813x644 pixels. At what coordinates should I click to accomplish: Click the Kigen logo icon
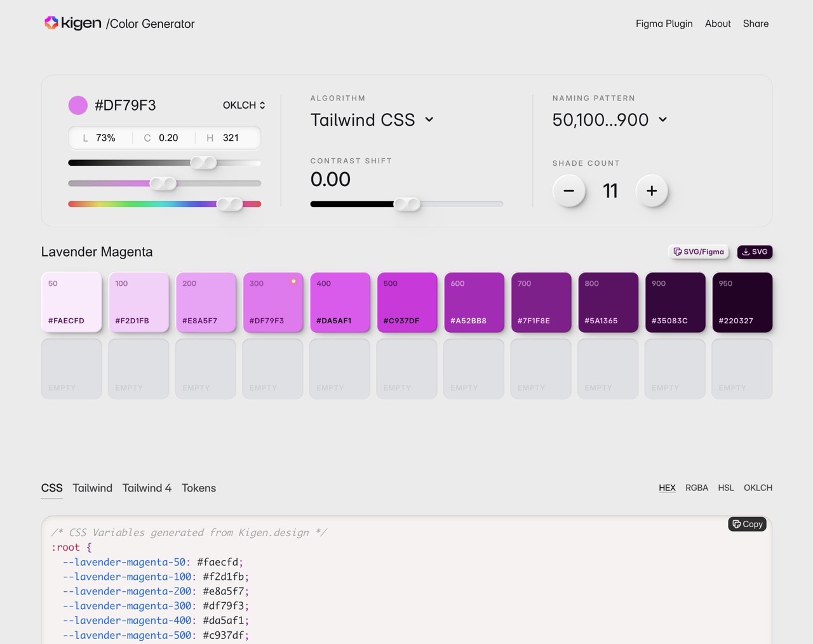(51, 23)
